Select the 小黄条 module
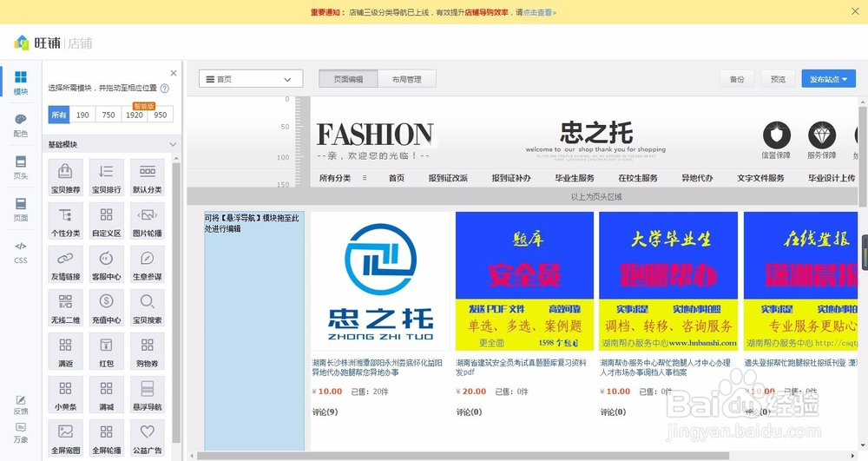 65,394
